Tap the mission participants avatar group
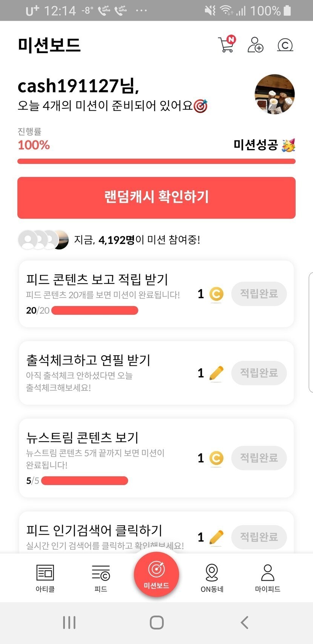Screen dimensions: 313x644 [43, 240]
